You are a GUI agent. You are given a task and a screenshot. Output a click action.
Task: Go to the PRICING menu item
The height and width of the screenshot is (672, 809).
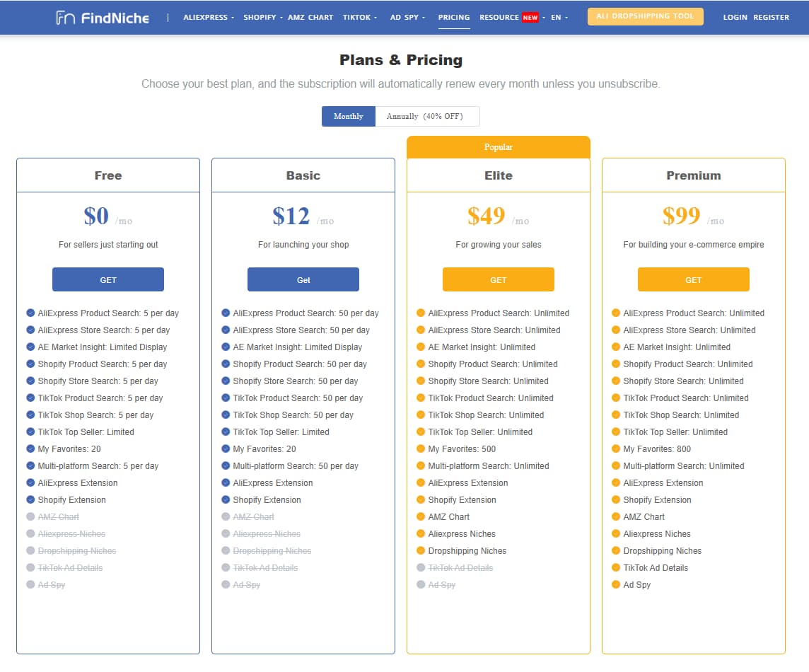coord(454,18)
